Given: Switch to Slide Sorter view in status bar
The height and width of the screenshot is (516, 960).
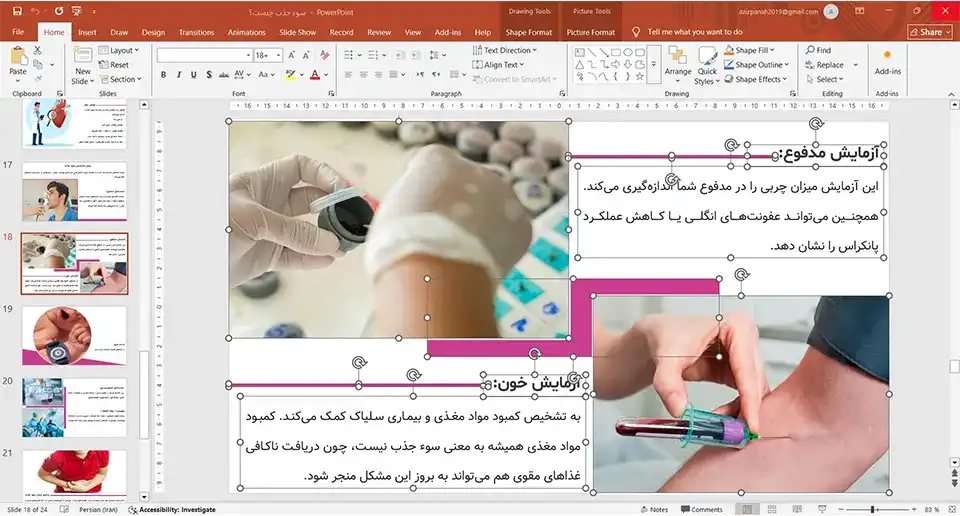Looking at the screenshot, I should [x=772, y=509].
